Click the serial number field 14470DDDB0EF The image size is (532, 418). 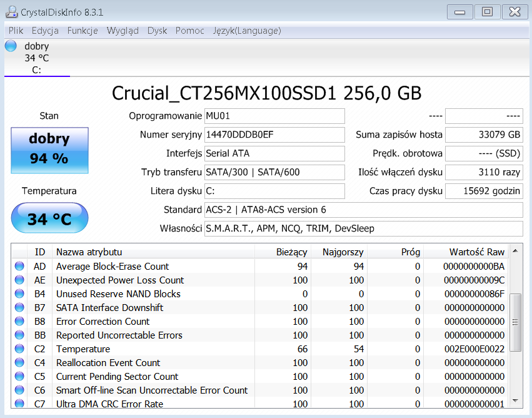(274, 135)
